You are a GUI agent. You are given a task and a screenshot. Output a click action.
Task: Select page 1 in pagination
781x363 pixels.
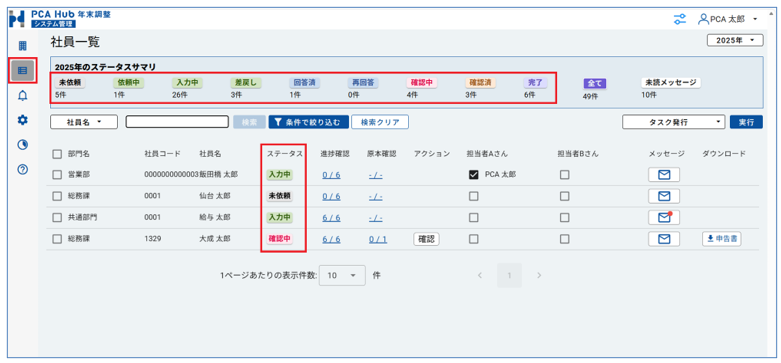pos(509,275)
